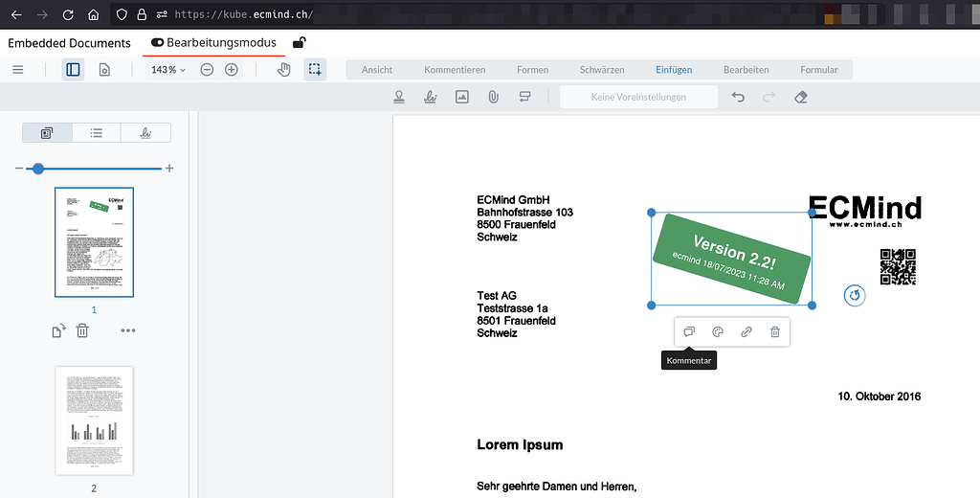Decrease thumbnail size with minus

19,169
